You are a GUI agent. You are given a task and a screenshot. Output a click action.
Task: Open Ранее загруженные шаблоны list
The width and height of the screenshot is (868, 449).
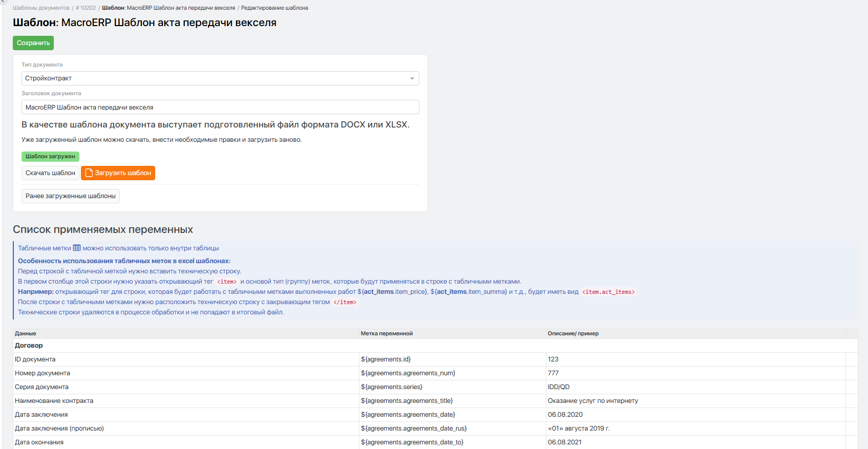[x=71, y=196]
